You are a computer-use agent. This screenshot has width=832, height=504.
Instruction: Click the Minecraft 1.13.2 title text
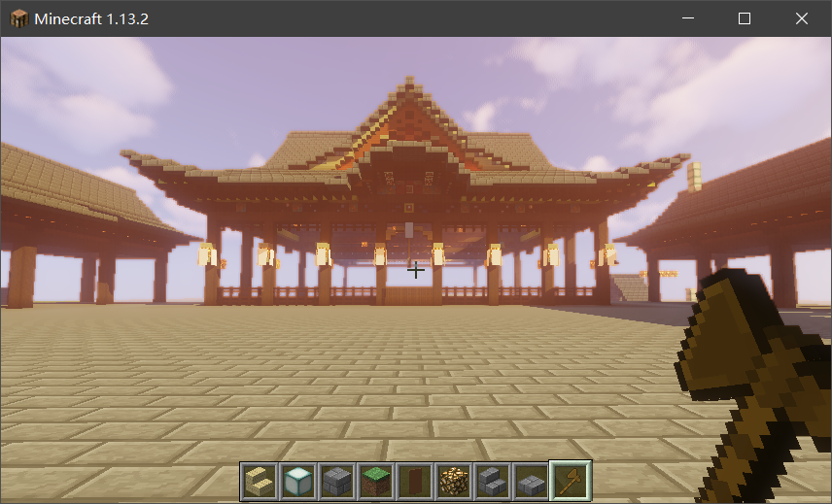pos(91,18)
